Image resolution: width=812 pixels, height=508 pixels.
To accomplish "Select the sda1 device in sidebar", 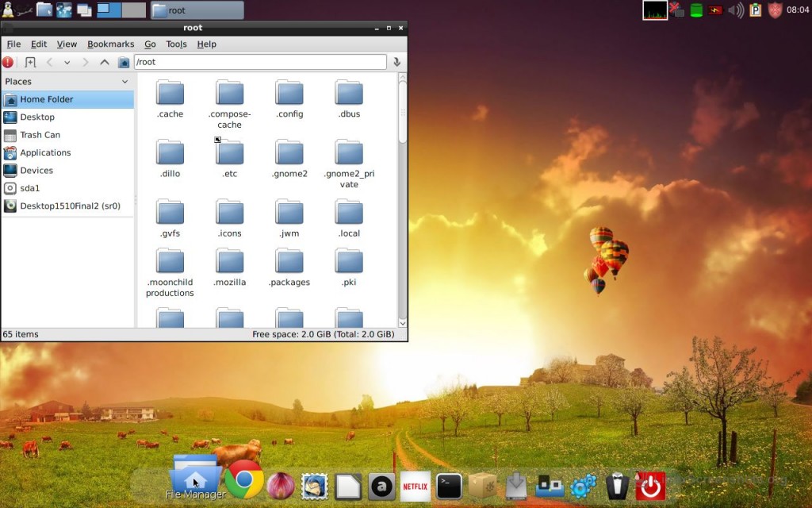I will tap(29, 188).
